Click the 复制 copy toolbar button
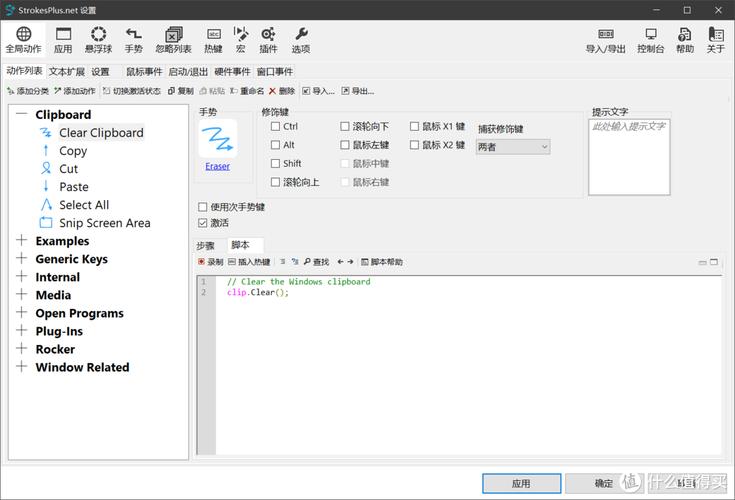The height and width of the screenshot is (500, 735). pos(180,91)
